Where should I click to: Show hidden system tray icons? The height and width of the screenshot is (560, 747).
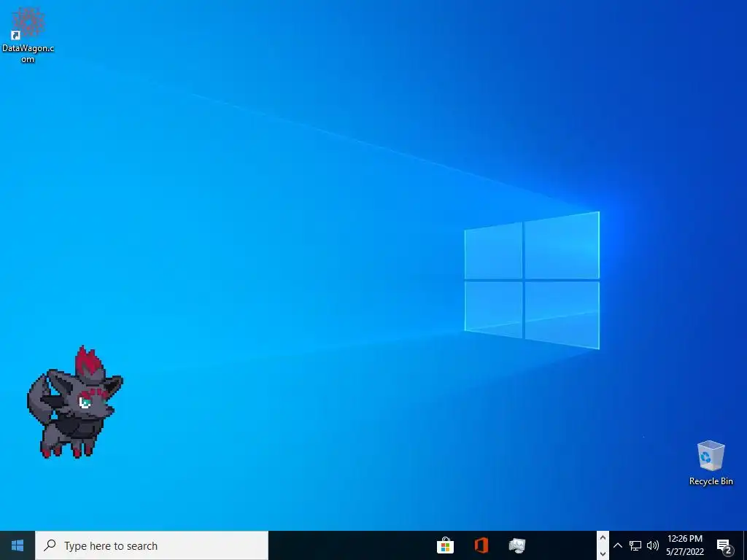pos(617,545)
